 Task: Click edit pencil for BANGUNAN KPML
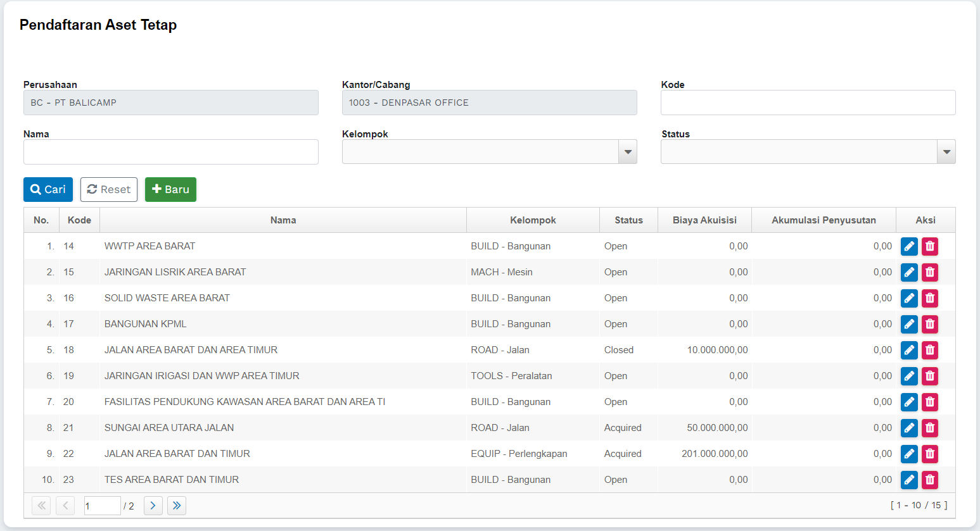(x=908, y=324)
